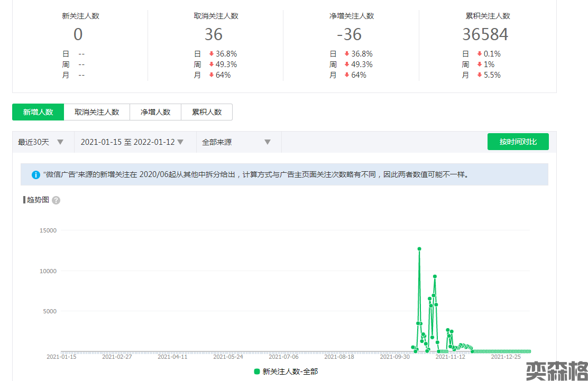This screenshot has height=381, width=588.
Task: Click the red down arrow beside 5.5% under 累积关注人数
Action: tap(479, 75)
